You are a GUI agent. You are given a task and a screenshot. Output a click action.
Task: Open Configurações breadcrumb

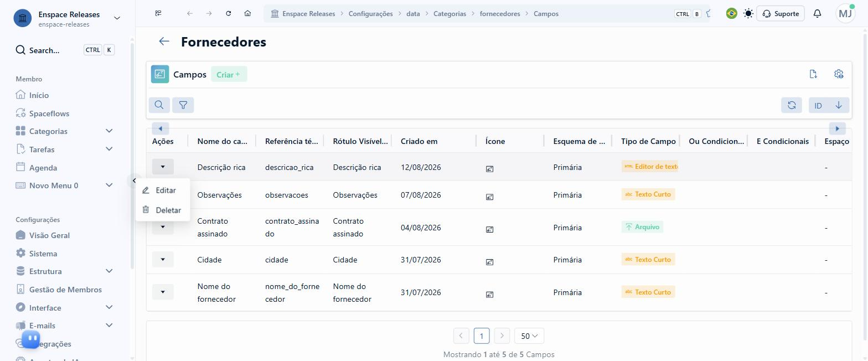click(x=370, y=14)
